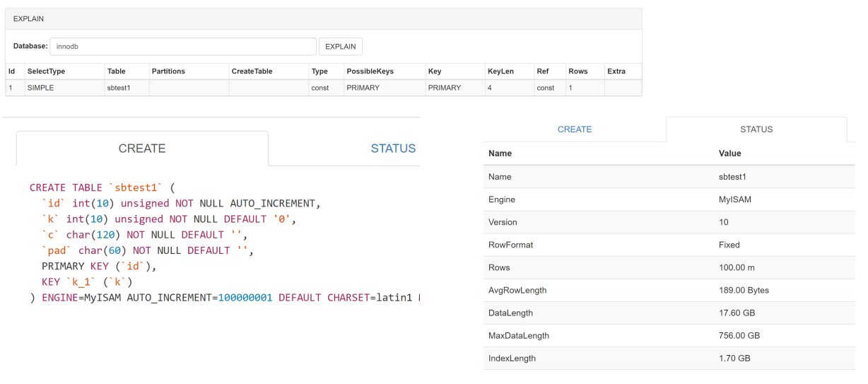Click the CreateTable column header
This screenshot has height=384, width=868.
[252, 71]
